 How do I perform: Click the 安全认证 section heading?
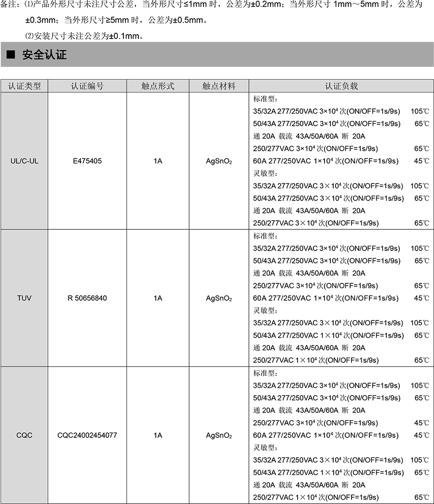44,55
